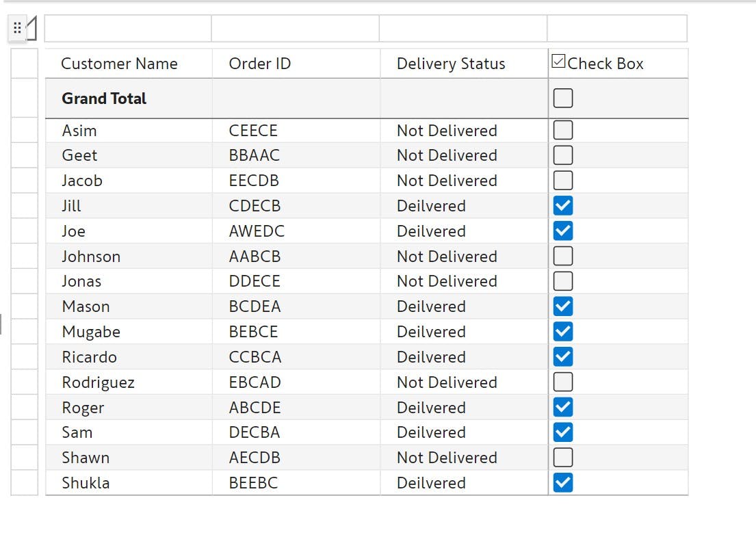The height and width of the screenshot is (550, 756).
Task: Select the Grand Total row label
Action: [x=104, y=99]
